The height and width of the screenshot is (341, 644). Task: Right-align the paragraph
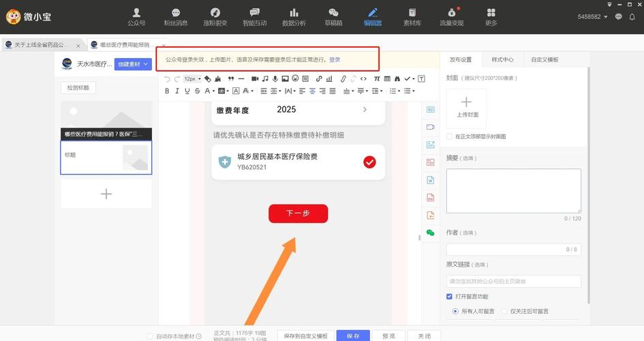[x=322, y=91]
